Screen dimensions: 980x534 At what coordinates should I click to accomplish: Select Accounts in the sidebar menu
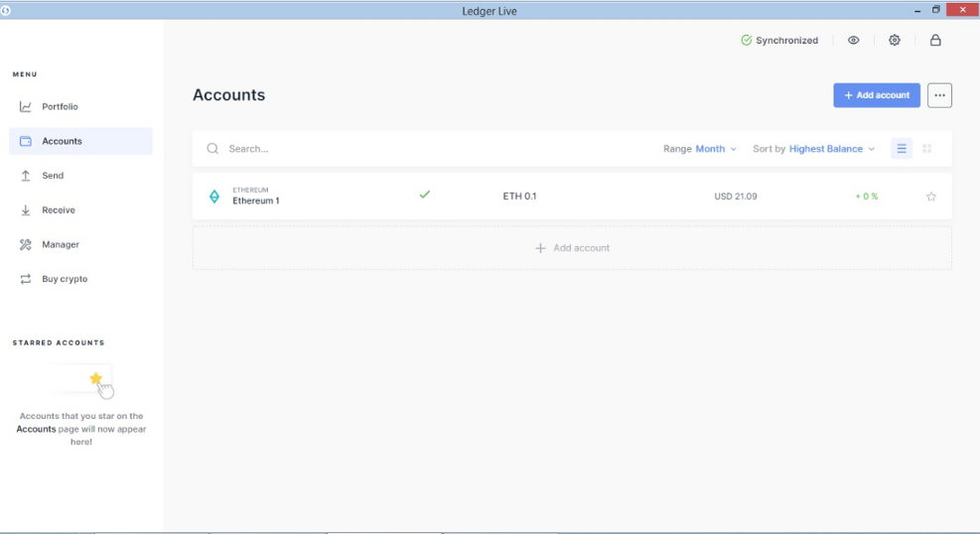pos(80,141)
